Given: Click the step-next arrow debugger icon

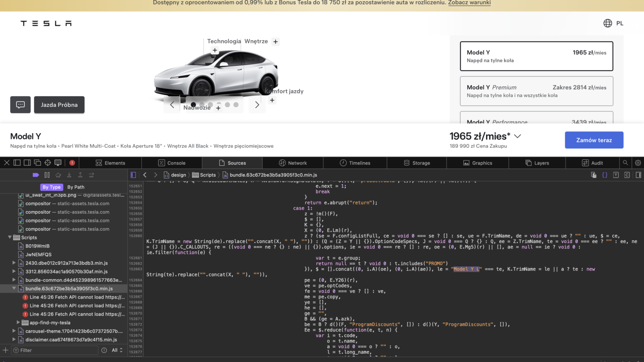Looking at the screenshot, I should (91, 175).
